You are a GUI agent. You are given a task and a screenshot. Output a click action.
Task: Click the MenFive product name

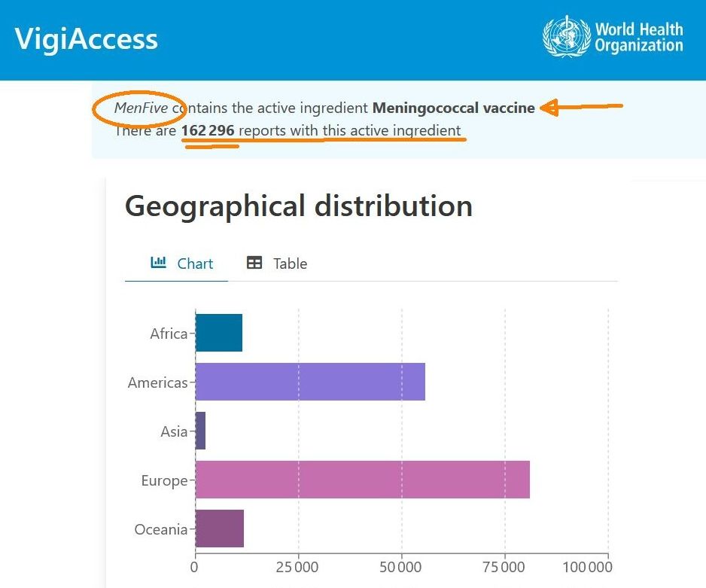coord(141,108)
